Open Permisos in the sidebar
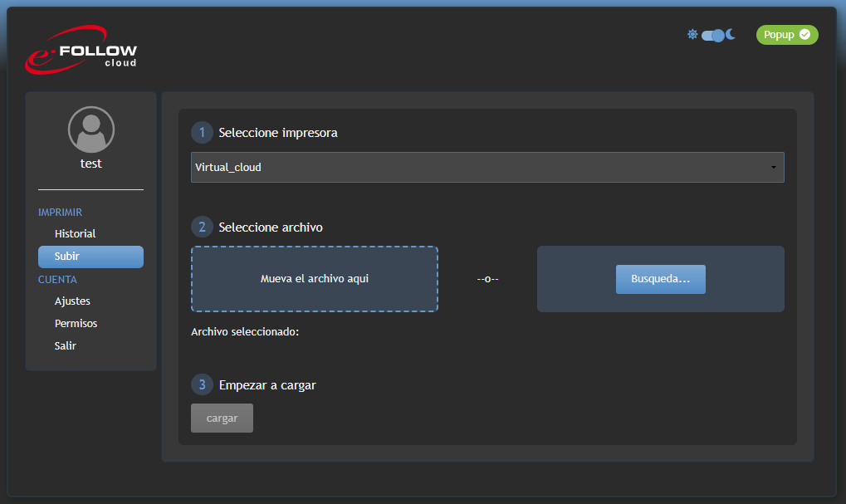This screenshot has height=504, width=846. point(76,324)
